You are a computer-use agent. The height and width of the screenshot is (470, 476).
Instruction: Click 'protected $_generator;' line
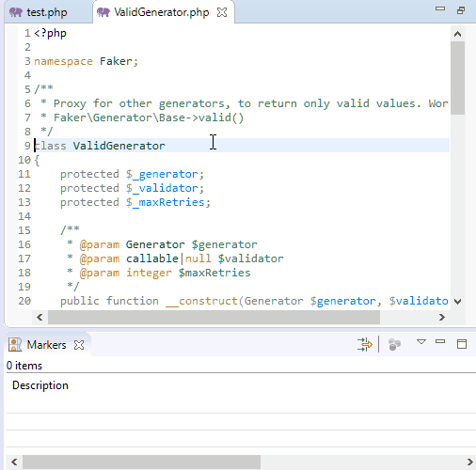pyautogui.click(x=132, y=174)
